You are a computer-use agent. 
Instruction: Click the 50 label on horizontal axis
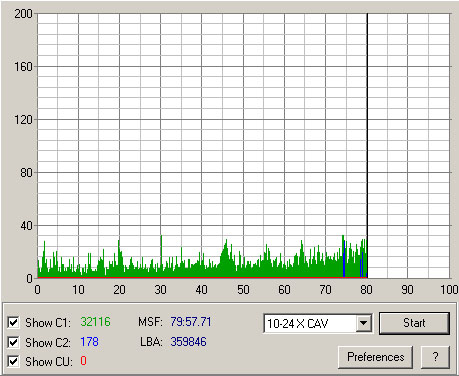click(243, 289)
